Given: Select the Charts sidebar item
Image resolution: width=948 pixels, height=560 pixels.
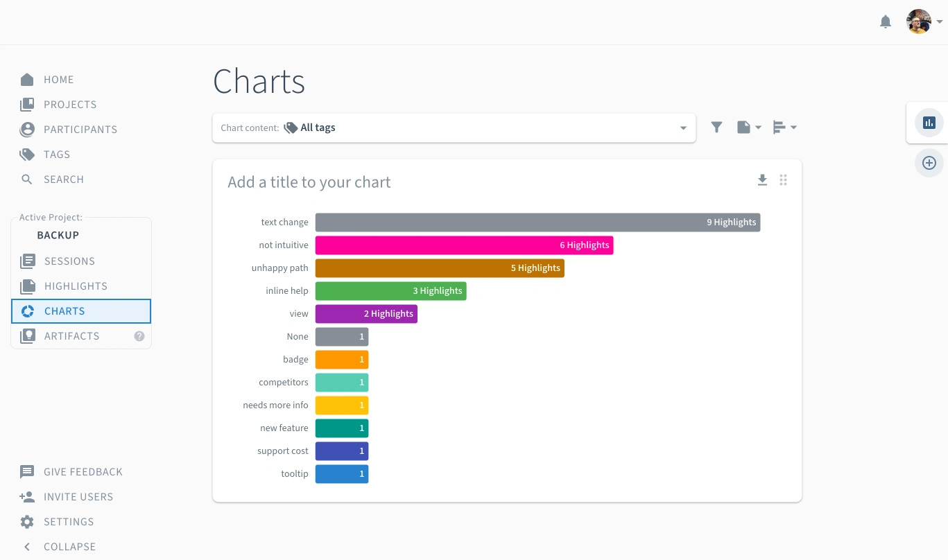Looking at the screenshot, I should [x=81, y=311].
